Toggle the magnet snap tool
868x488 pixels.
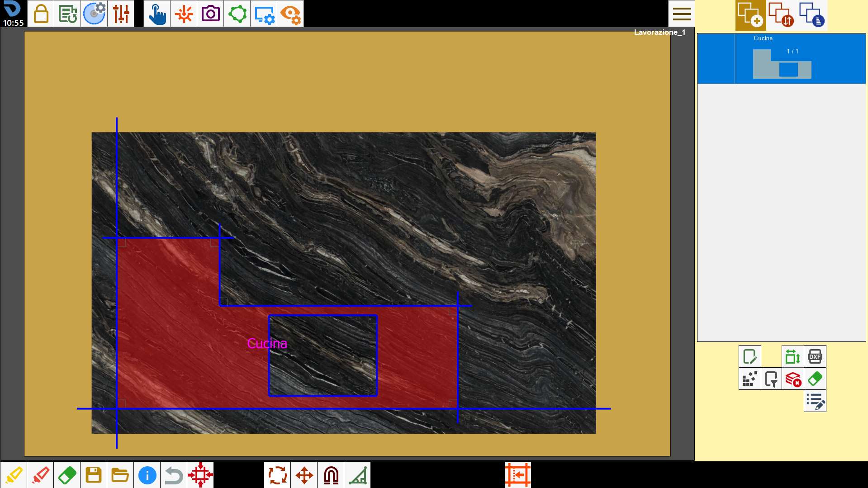[331, 475]
